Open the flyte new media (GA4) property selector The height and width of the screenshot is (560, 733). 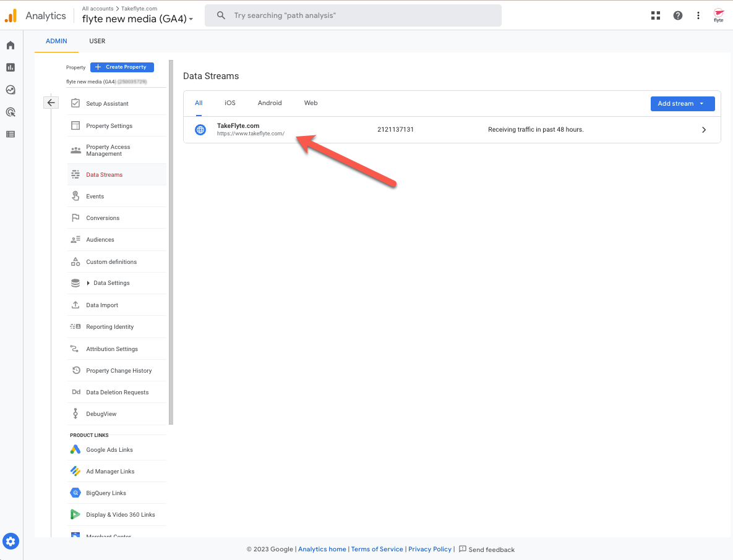coord(137,19)
